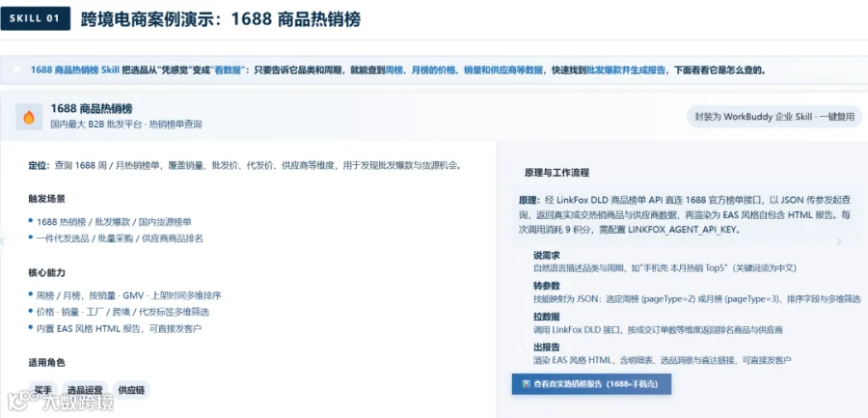Screen dimensions: 868x418
Task: Click the 原理与工作流程 heading
Action: 556,173
